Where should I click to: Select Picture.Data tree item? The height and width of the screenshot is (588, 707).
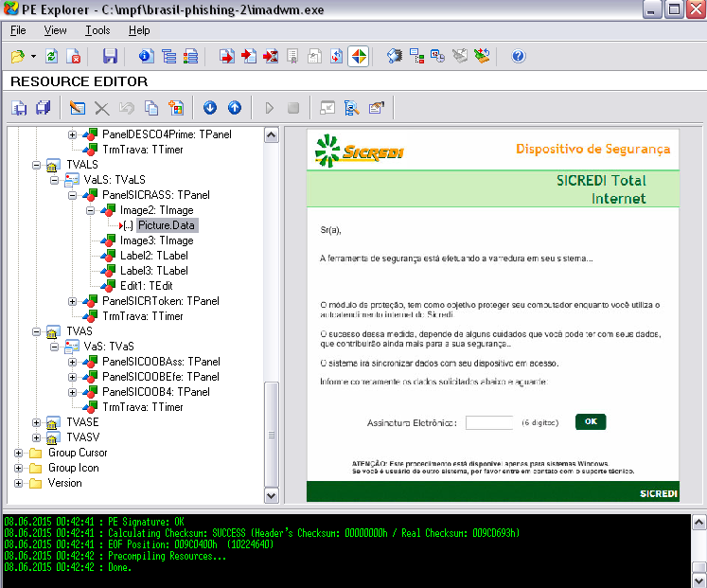(167, 225)
